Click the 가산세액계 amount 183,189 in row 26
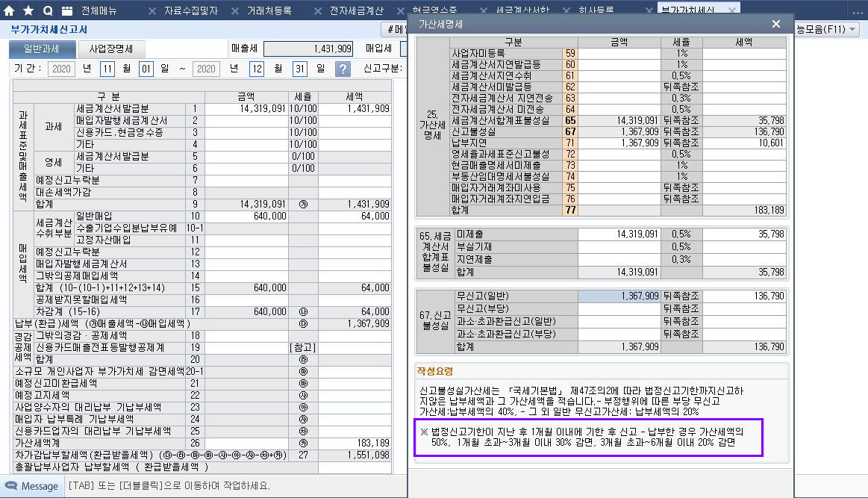The width and height of the screenshot is (868, 498). (x=355, y=443)
